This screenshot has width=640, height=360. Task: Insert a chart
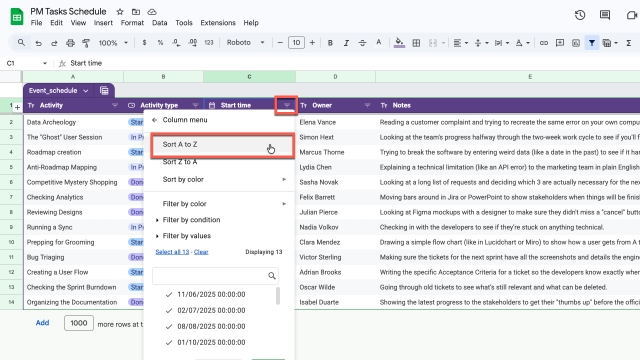pyautogui.click(x=576, y=43)
